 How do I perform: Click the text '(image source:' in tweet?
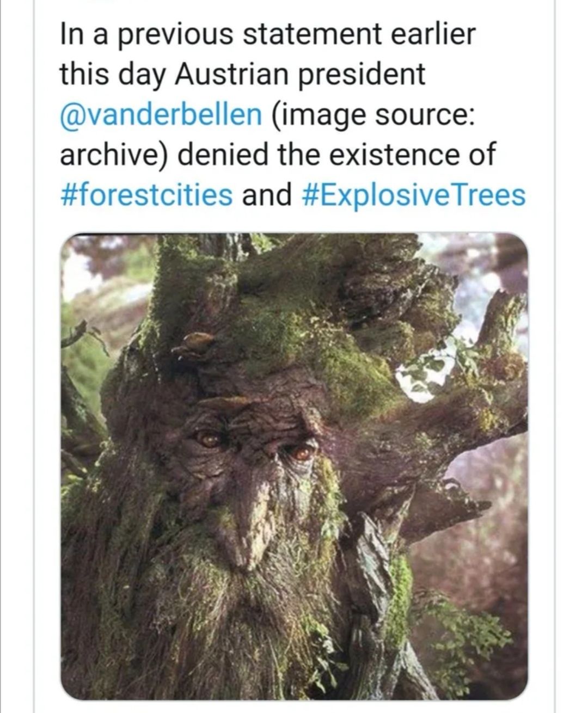(x=370, y=114)
